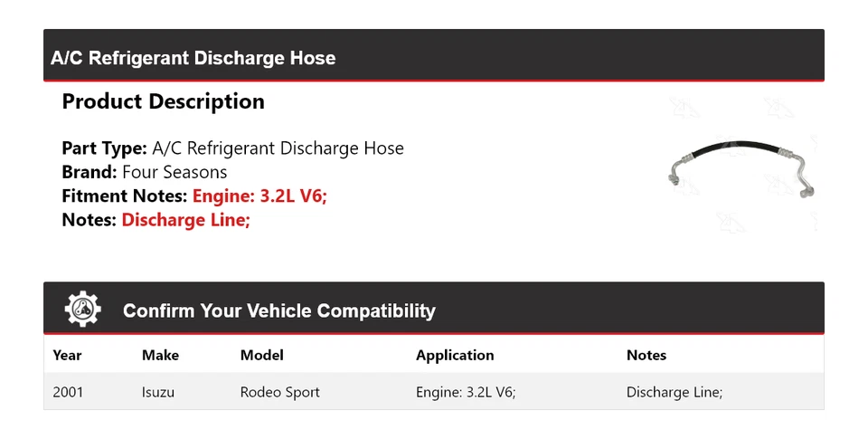Click the Notes column header
The width and height of the screenshot is (868, 439).
pyautogui.click(x=646, y=355)
